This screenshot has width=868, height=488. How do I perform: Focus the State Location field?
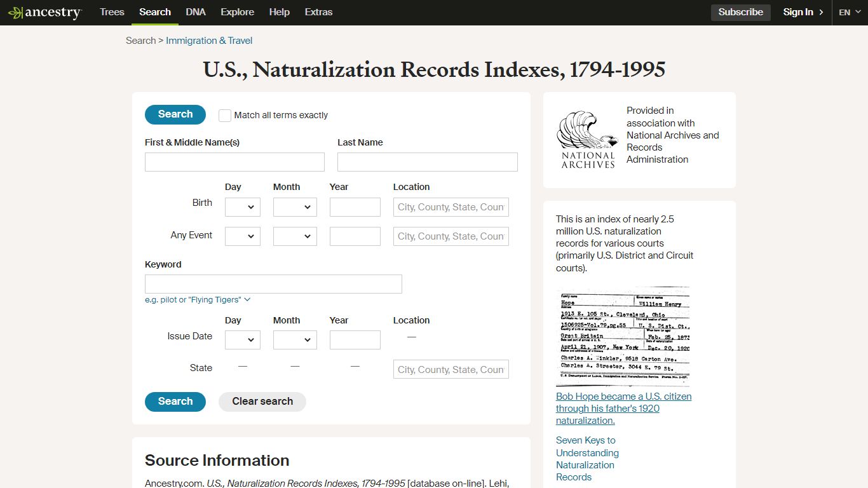[x=451, y=369]
